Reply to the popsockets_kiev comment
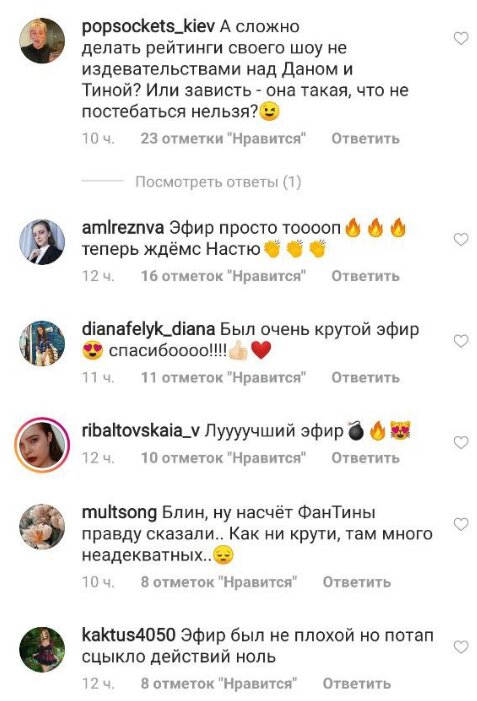477x701 pixels. [x=365, y=139]
